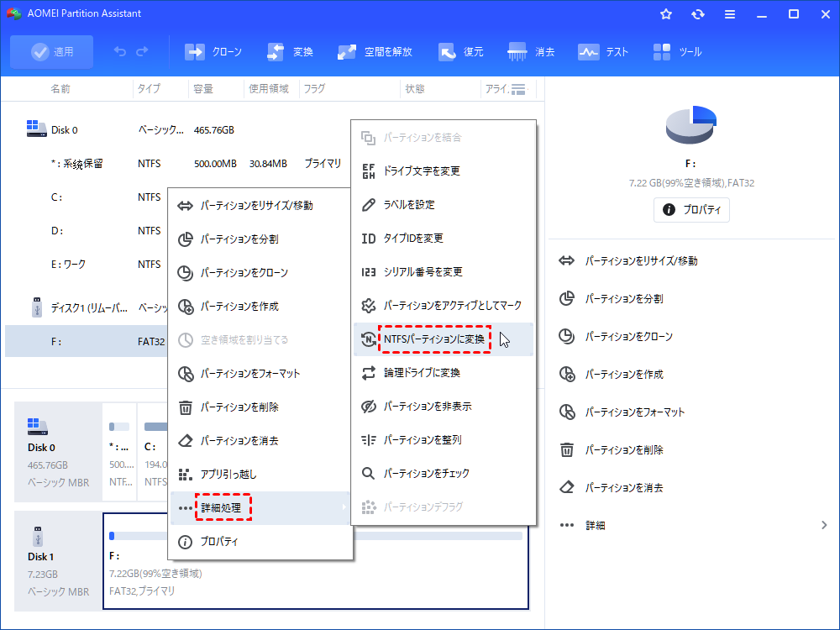The height and width of the screenshot is (630, 840).
Task: Select NTFSパーティションに変換 in submenu
Action: pos(433,339)
